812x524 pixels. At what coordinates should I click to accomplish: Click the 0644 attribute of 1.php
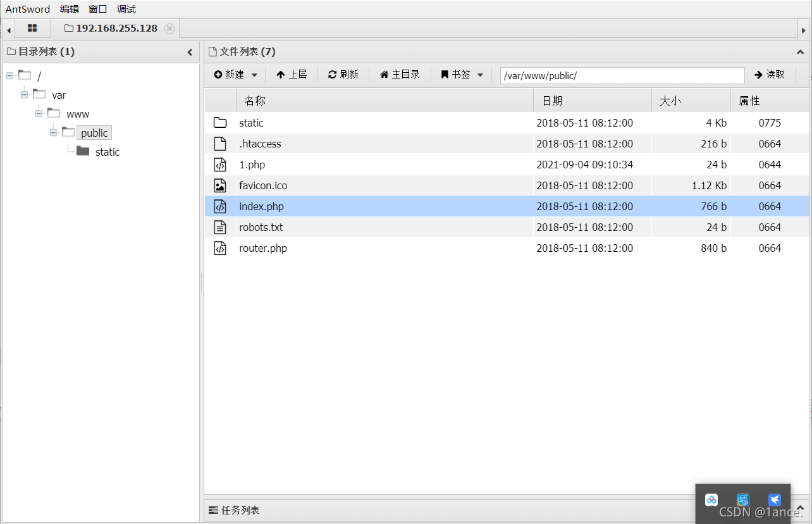(x=770, y=165)
